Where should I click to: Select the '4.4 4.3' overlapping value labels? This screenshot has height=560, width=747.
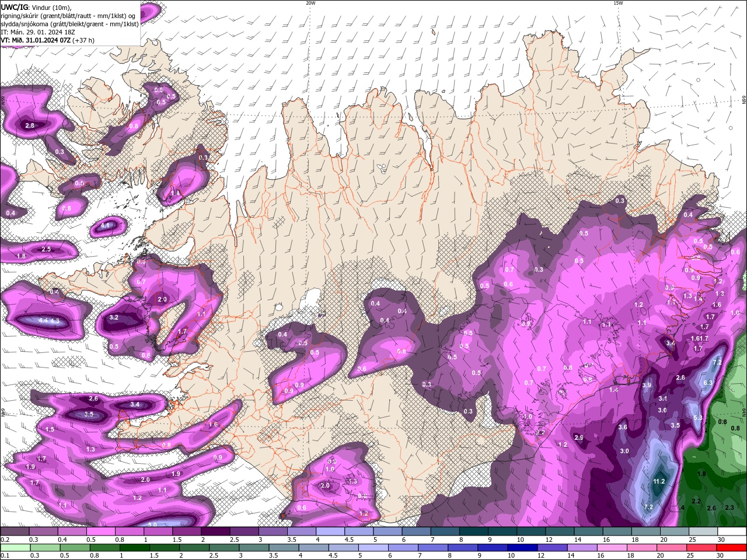[x=49, y=320]
